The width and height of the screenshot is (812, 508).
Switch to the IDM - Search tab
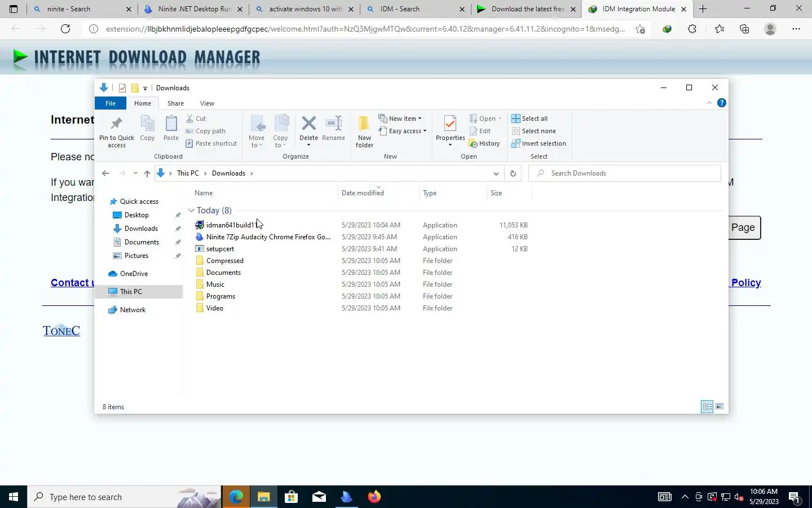pos(416,9)
